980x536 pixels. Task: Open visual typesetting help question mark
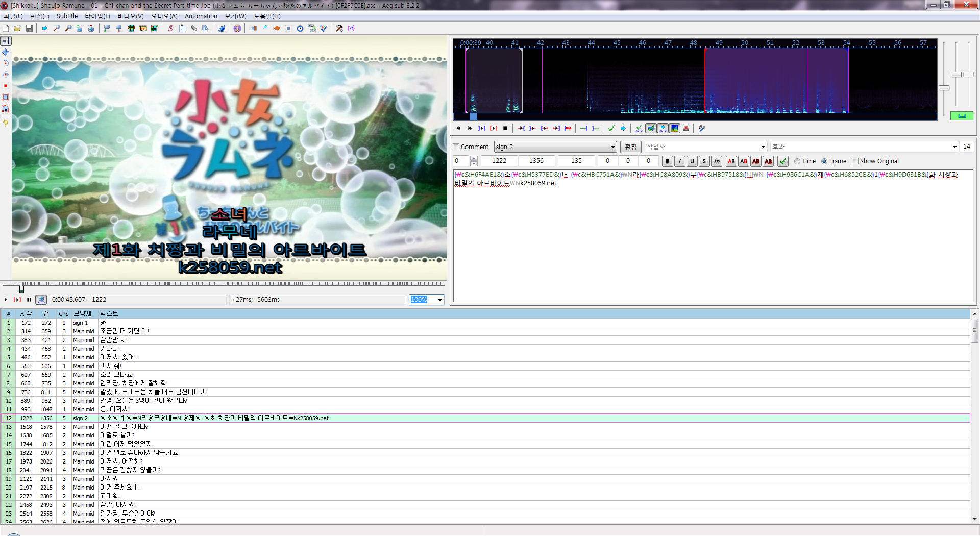pos(6,123)
